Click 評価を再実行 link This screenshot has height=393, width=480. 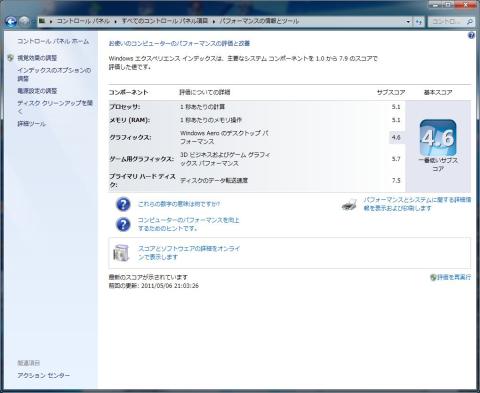454,277
